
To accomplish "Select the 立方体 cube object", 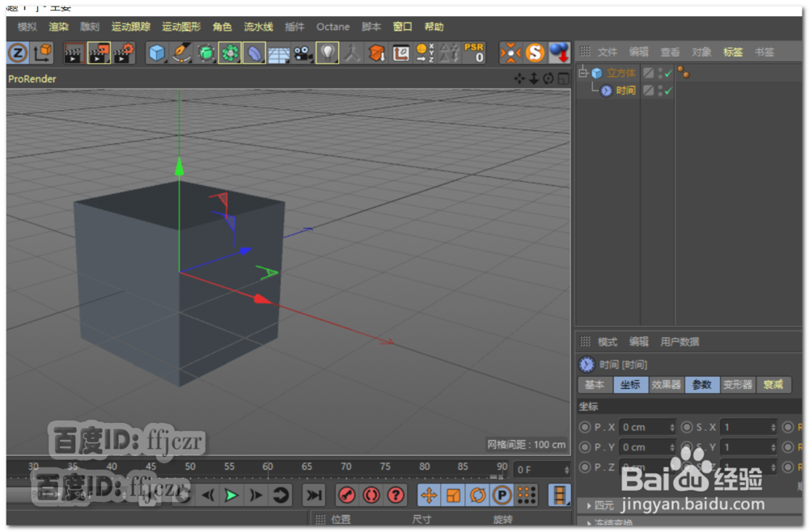I will point(621,74).
